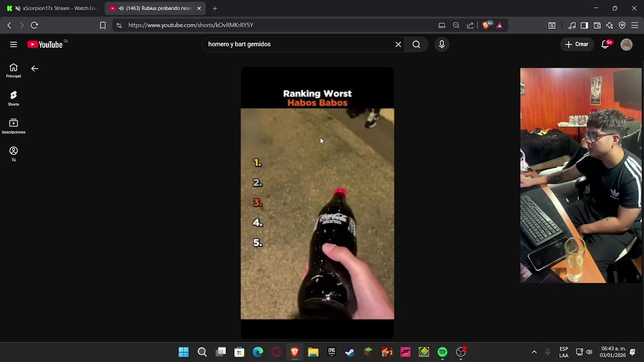
Task: Open Brave VPN shield icon
Action: pyautogui.click(x=622, y=25)
